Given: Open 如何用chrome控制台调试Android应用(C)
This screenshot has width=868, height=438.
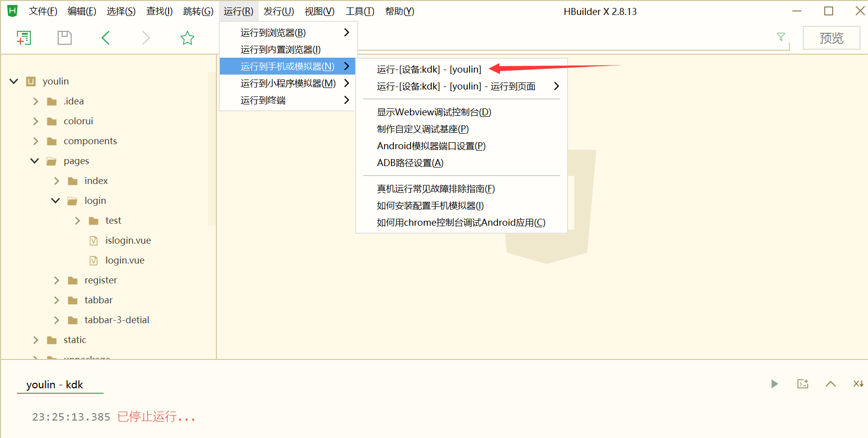Looking at the screenshot, I should click(x=462, y=223).
